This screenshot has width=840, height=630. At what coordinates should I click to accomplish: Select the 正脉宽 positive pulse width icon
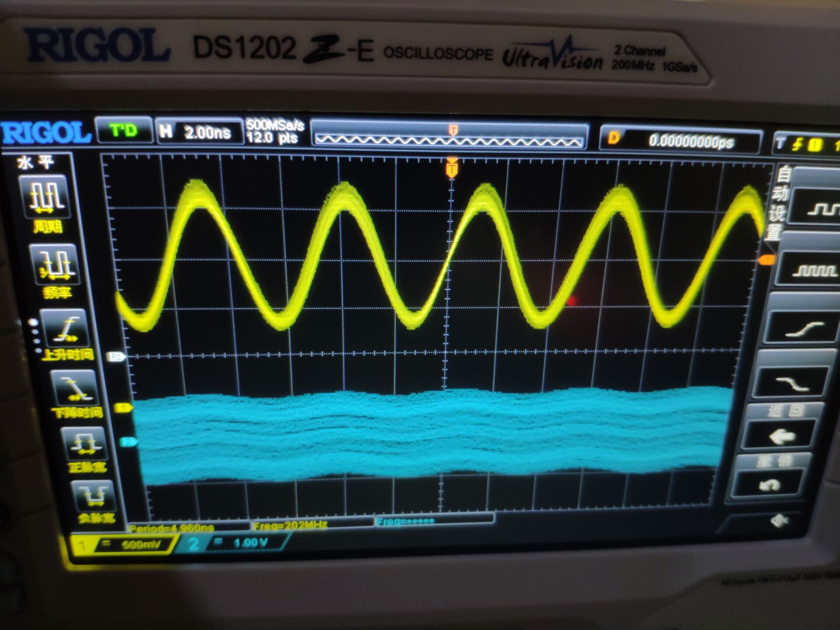click(84, 443)
